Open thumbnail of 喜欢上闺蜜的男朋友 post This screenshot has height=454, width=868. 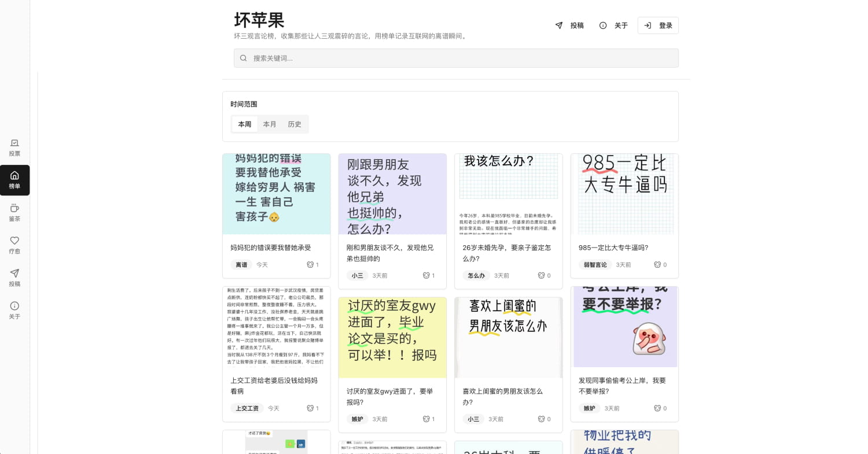pyautogui.click(x=509, y=338)
